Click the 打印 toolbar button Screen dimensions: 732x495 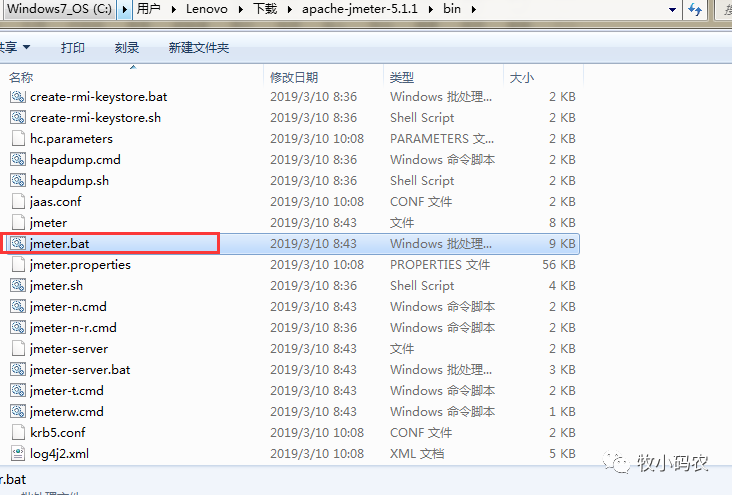pyautogui.click(x=73, y=48)
